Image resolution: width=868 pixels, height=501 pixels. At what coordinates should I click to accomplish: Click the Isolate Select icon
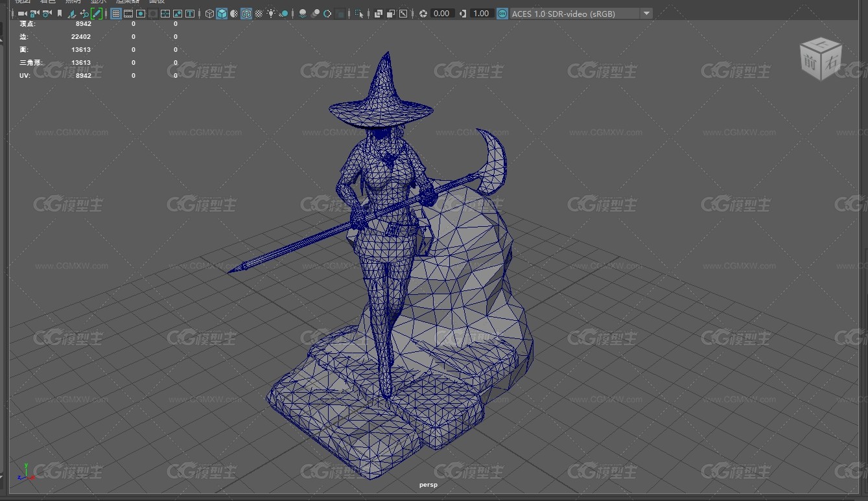(358, 13)
